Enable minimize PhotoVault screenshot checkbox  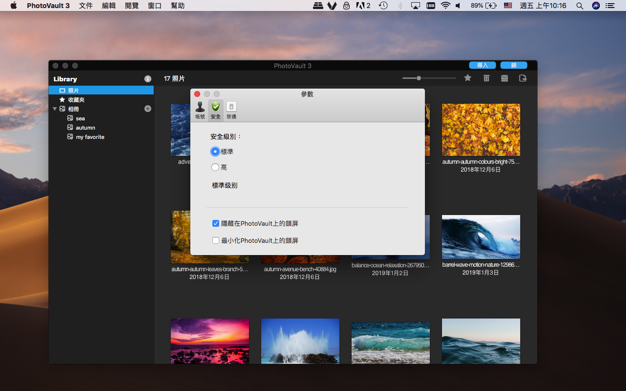216,240
